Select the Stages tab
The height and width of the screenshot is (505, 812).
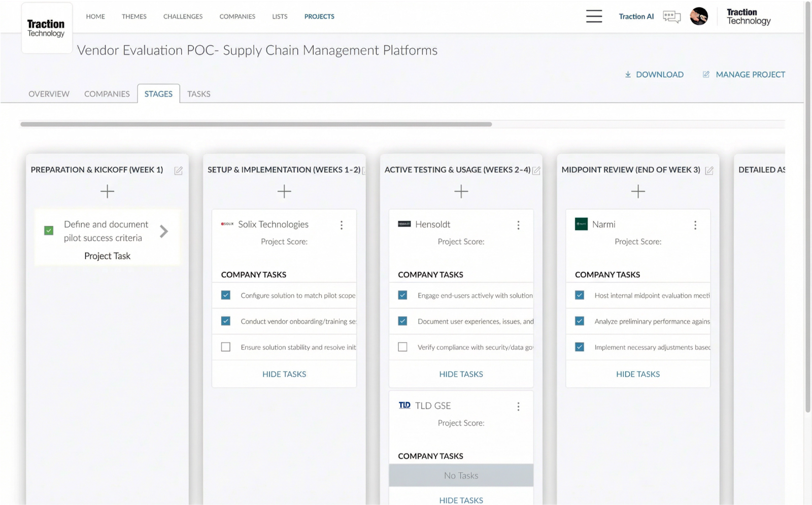click(158, 94)
